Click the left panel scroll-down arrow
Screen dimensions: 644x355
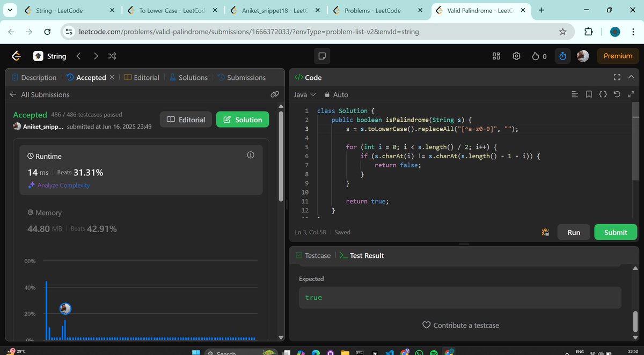(x=280, y=337)
